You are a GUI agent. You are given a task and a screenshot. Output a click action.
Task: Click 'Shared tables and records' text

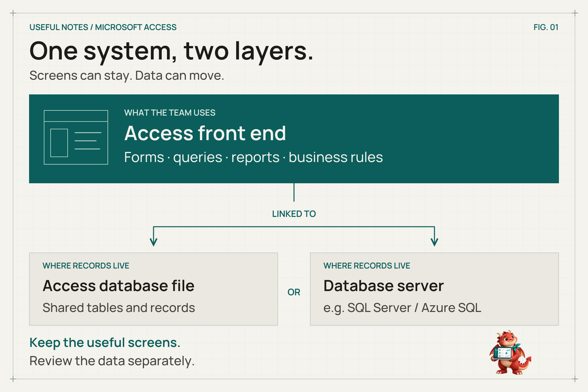(x=119, y=308)
